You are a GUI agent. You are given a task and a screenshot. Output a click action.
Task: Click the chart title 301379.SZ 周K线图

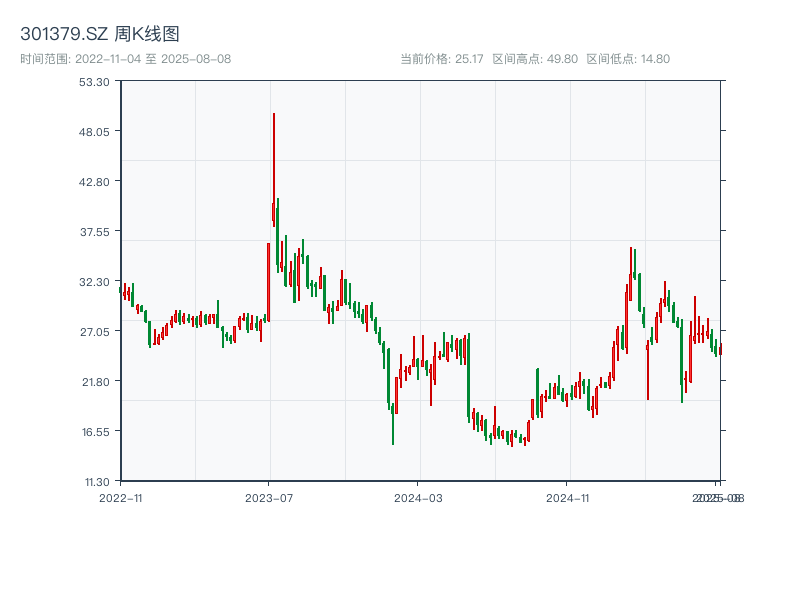[x=100, y=34]
